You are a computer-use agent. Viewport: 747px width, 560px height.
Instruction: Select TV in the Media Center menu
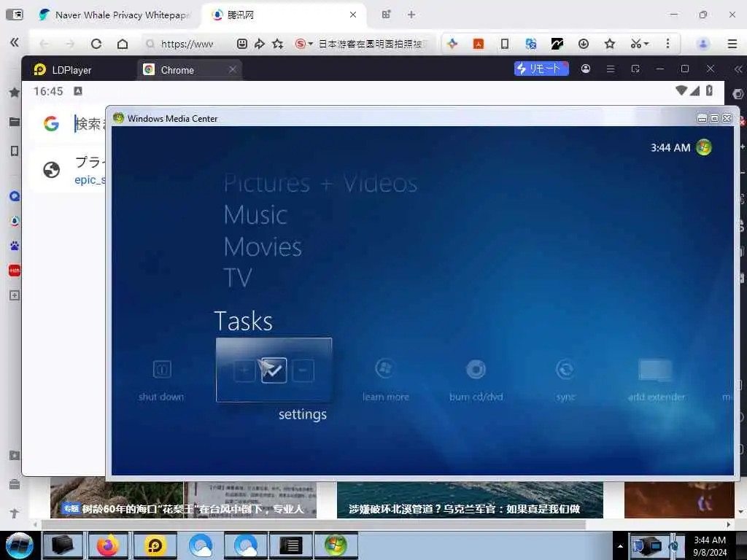pyautogui.click(x=237, y=278)
